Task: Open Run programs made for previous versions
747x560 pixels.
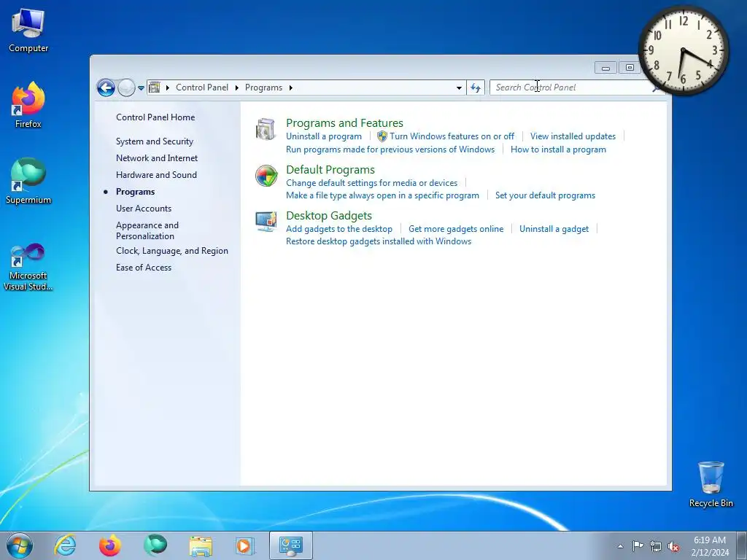Action: pos(390,149)
